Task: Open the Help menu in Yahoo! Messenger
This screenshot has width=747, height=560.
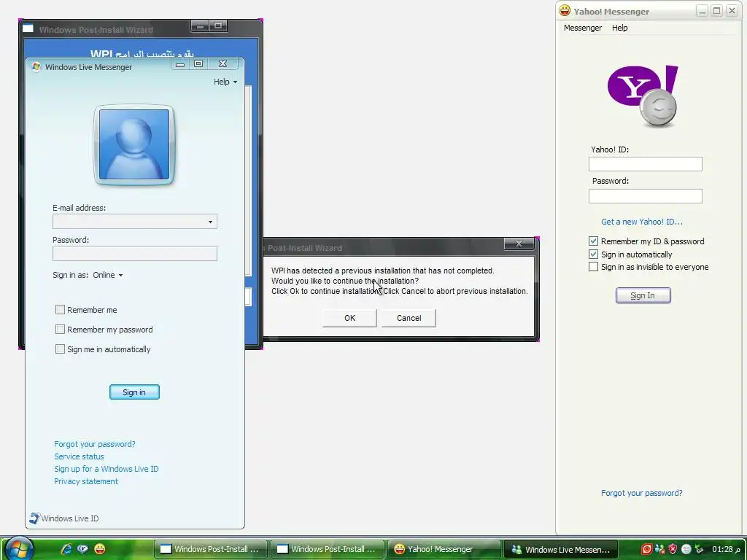Action: pyautogui.click(x=619, y=28)
